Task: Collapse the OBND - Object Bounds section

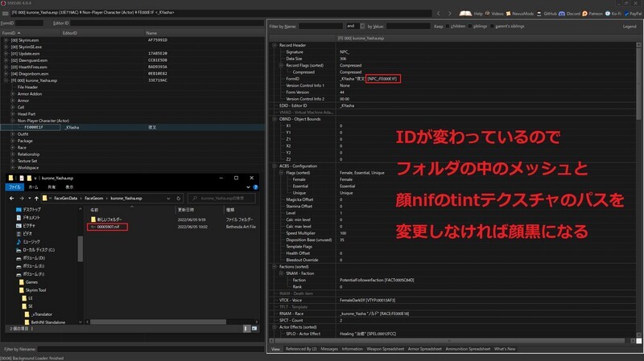Action: (275, 119)
